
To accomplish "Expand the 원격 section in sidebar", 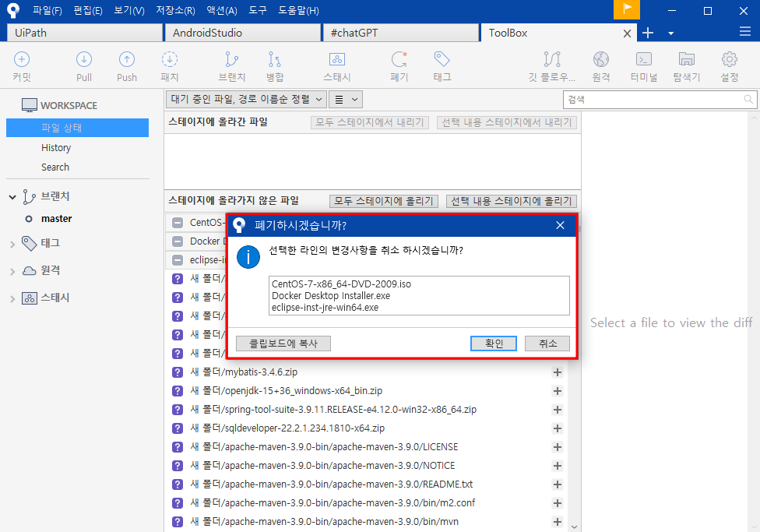I will 12,272.
